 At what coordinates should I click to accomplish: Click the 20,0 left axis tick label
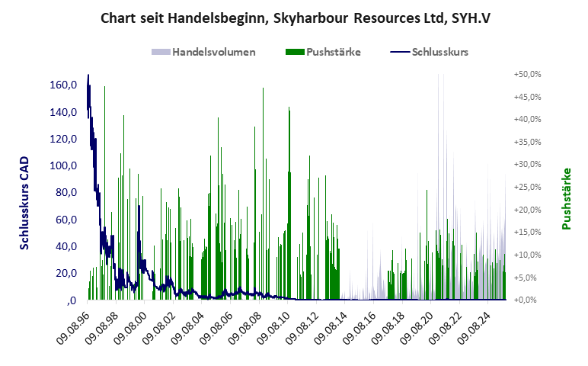tap(65, 273)
